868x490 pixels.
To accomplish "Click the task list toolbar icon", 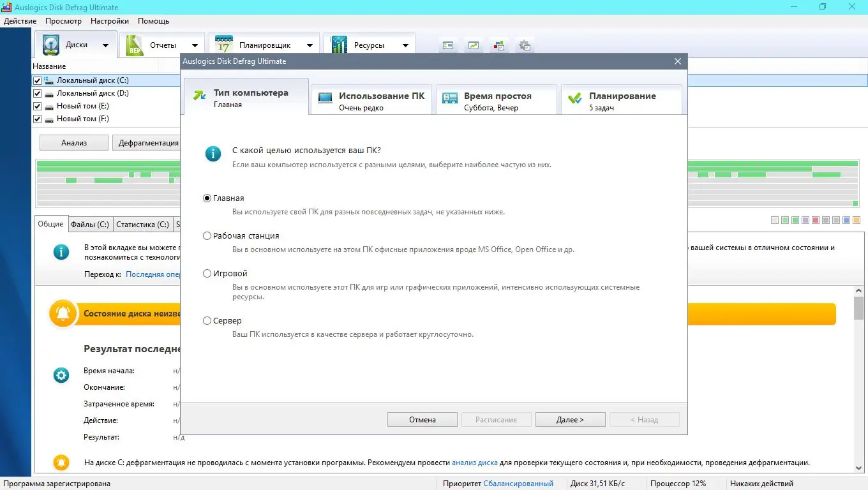I will coord(447,45).
